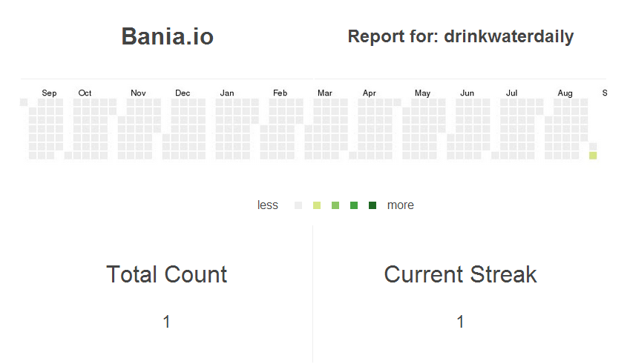630x364 pixels.
Task: Select the darkest green legend swatch
Action: point(373,205)
